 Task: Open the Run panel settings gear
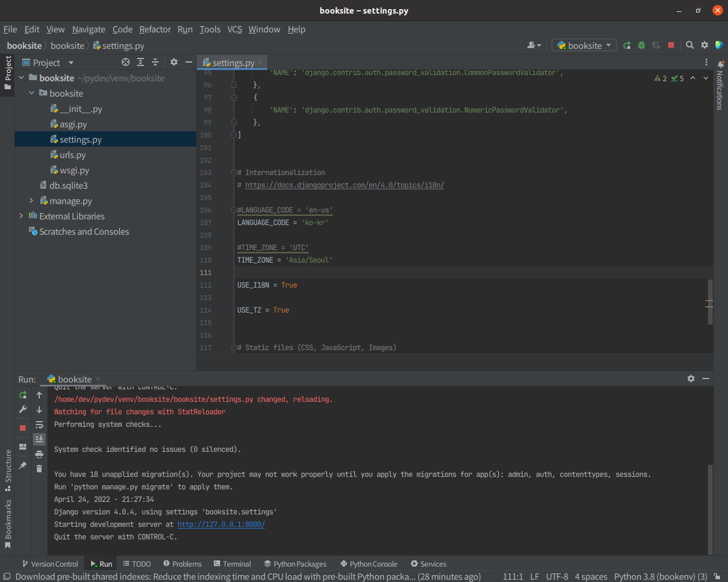691,379
